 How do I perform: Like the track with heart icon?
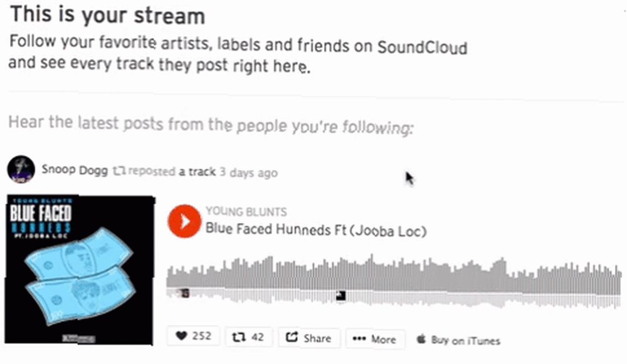click(182, 336)
